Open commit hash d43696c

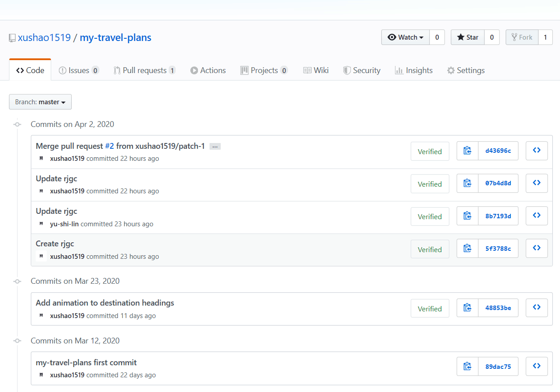point(498,151)
